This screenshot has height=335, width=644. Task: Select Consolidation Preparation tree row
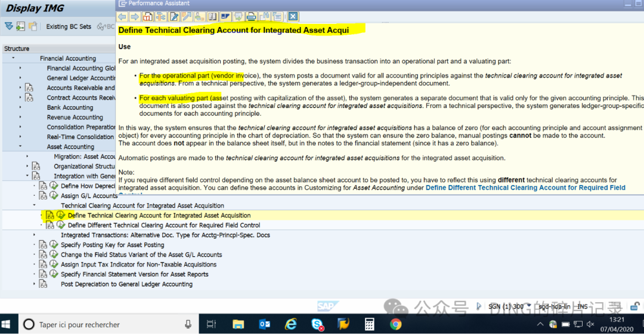point(81,127)
